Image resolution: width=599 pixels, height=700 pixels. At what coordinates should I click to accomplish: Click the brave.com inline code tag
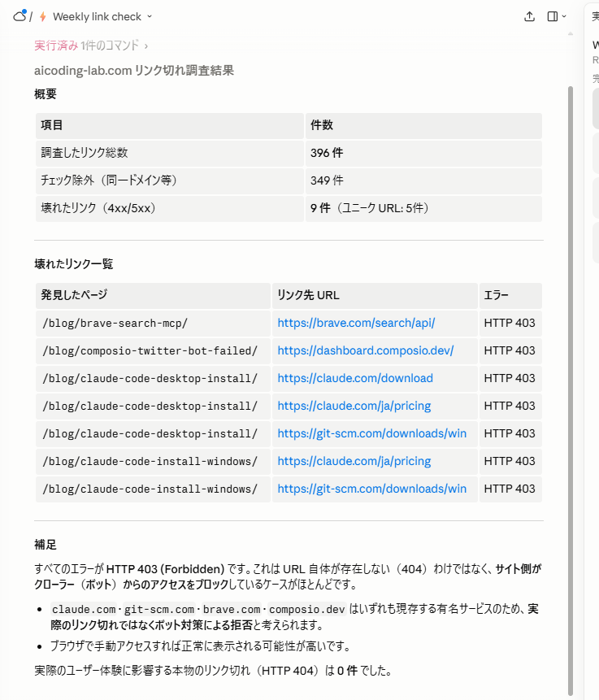[x=232, y=610]
